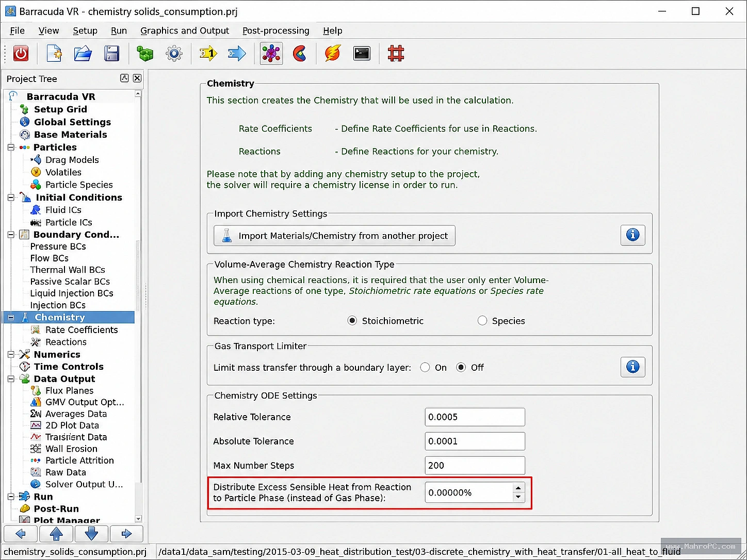Screen dimensions: 747x560
Task: Open Flux Planes tree item
Action: [69, 391]
